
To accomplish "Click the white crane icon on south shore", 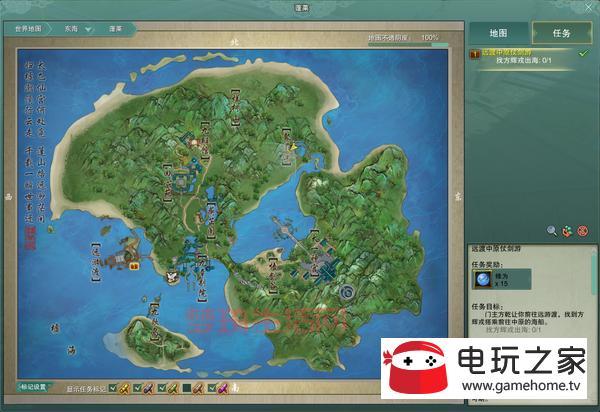I will coord(173,277).
